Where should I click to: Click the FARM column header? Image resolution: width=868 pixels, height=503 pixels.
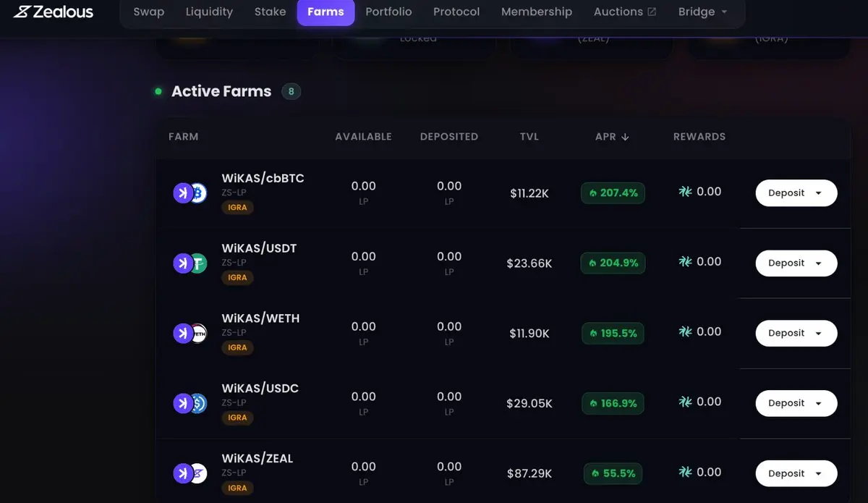183,137
